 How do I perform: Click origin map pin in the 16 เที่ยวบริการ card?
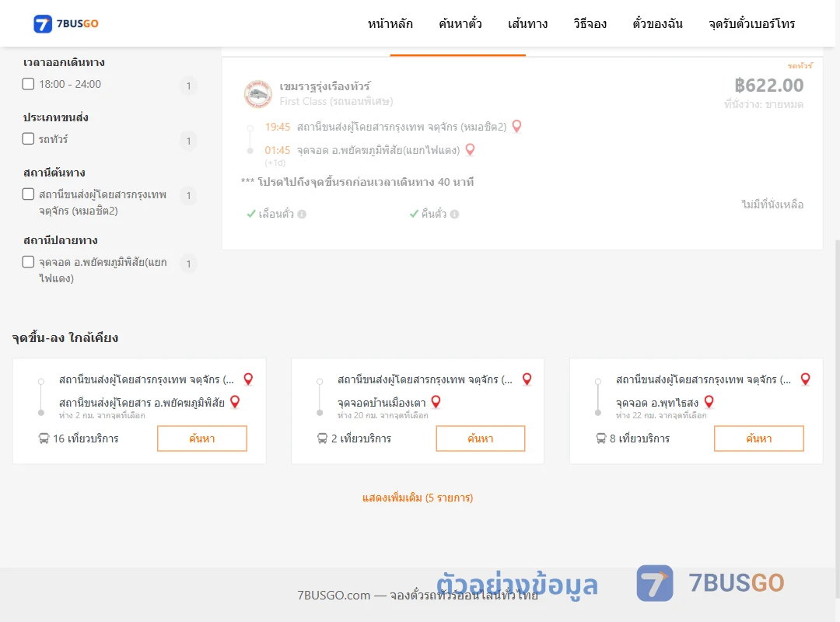[248, 379]
